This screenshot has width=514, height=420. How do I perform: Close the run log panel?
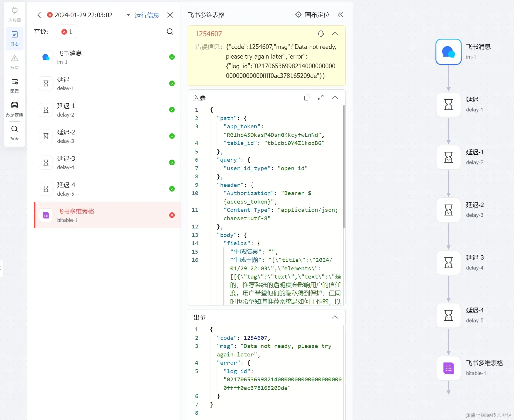170,15
